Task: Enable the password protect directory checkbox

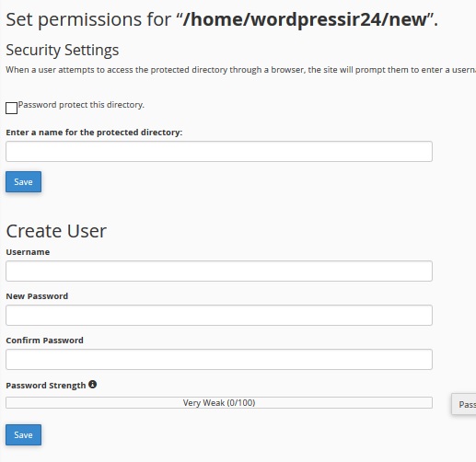Action: pyautogui.click(x=11, y=108)
